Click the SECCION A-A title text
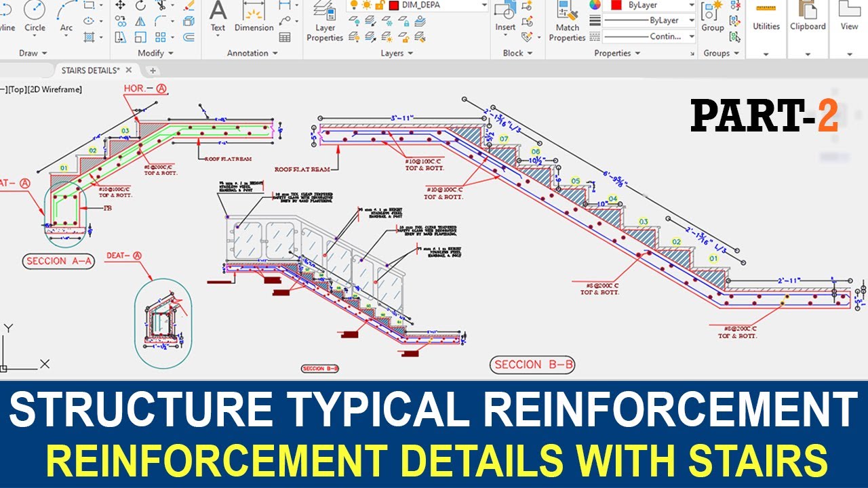The width and height of the screenshot is (868, 488). (x=59, y=261)
